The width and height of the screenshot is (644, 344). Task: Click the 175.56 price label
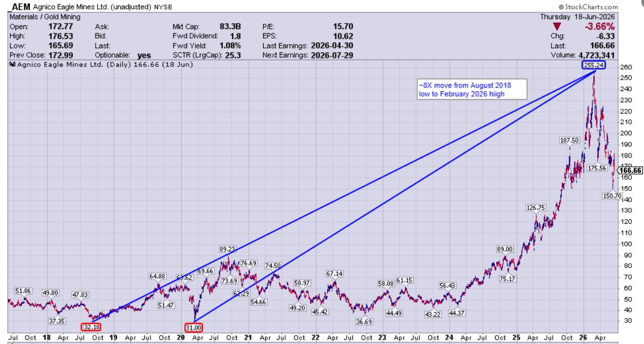tap(598, 168)
